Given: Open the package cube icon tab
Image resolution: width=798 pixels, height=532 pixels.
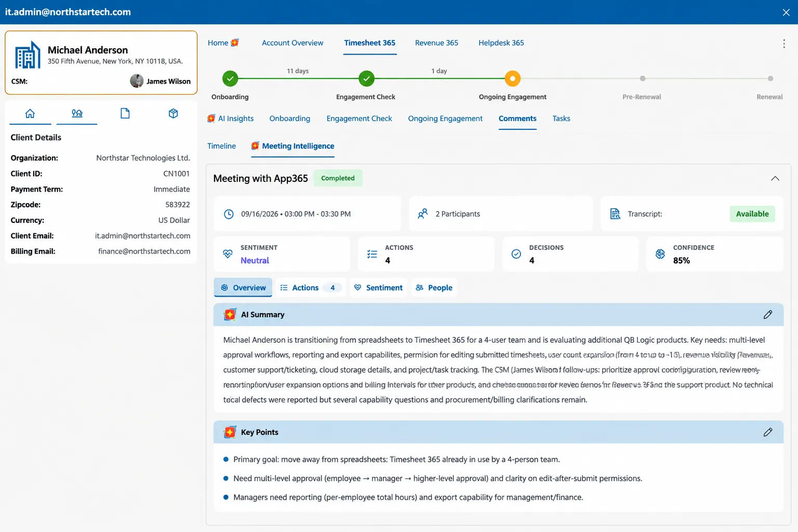Looking at the screenshot, I should [x=174, y=113].
